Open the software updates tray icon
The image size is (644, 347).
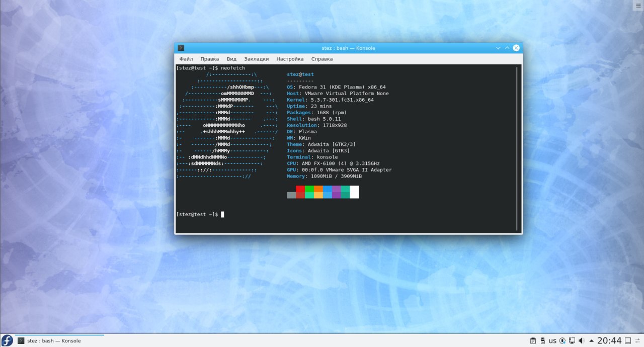(x=562, y=340)
